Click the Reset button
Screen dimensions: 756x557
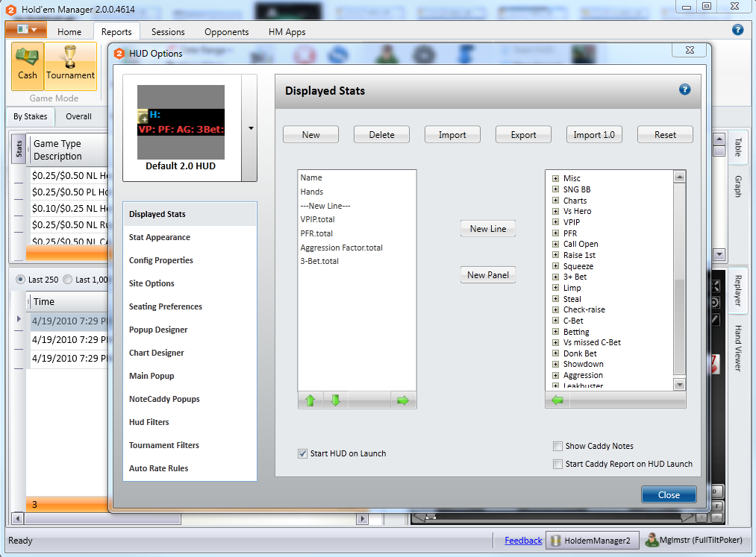click(x=665, y=135)
